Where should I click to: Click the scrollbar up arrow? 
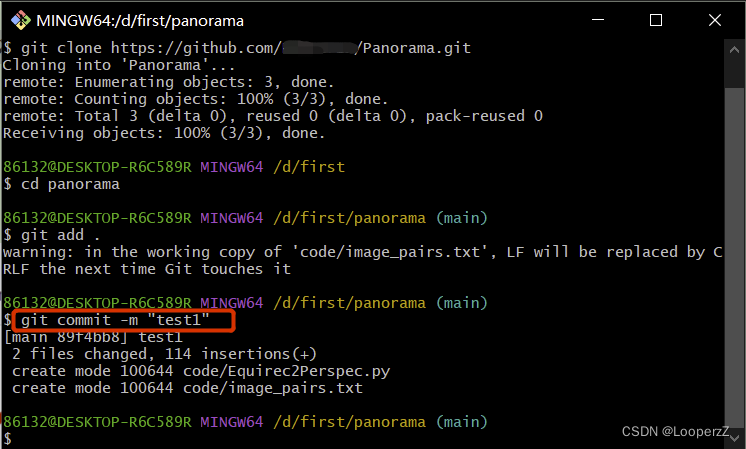point(734,49)
